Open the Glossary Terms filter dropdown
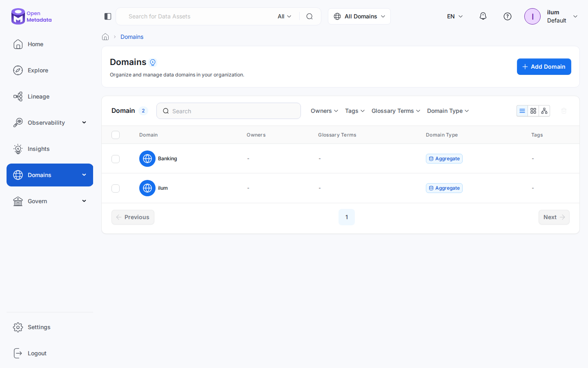The image size is (588, 368). (x=396, y=111)
